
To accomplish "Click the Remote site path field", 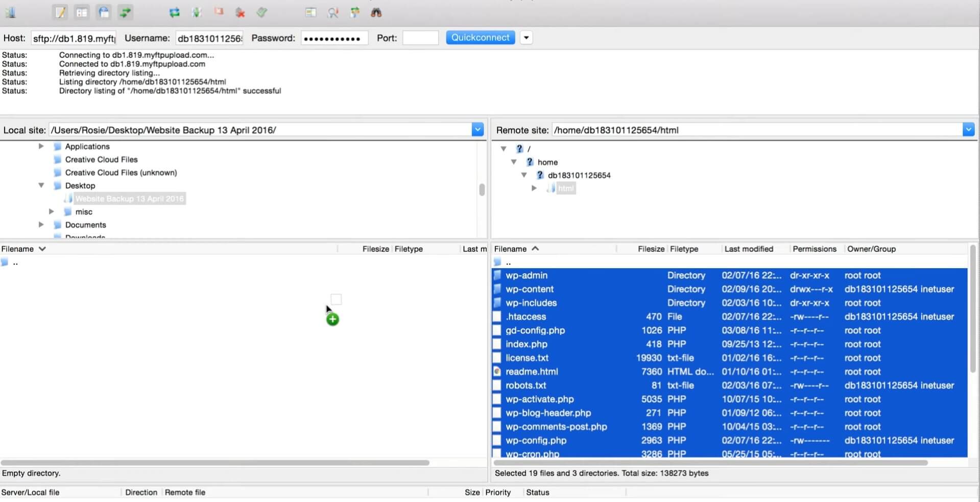I will pos(757,130).
